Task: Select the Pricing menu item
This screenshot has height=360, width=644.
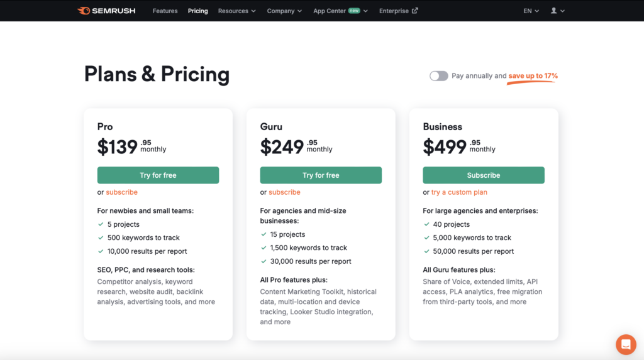Action: pyautogui.click(x=197, y=11)
